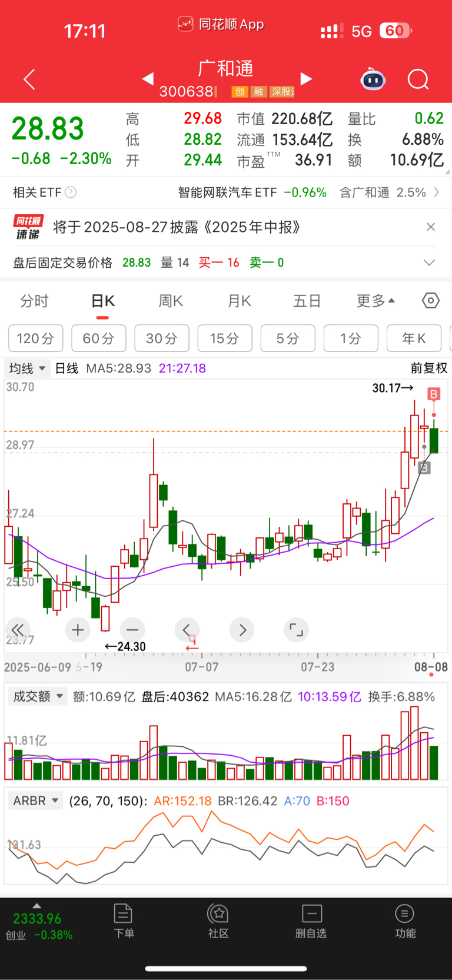Image resolution: width=452 pixels, height=980 pixels.
Task: Switch to the 分时 chart tab
Action: pos(34,301)
